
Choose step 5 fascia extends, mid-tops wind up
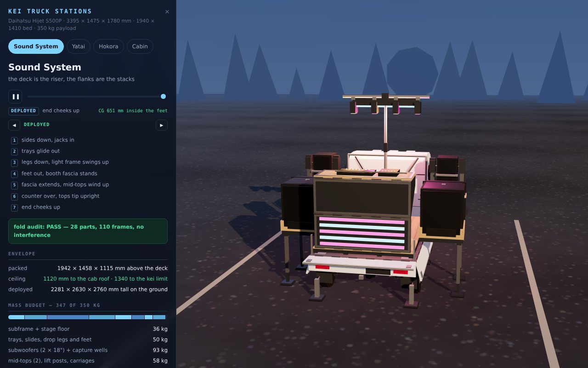click(x=88, y=184)
